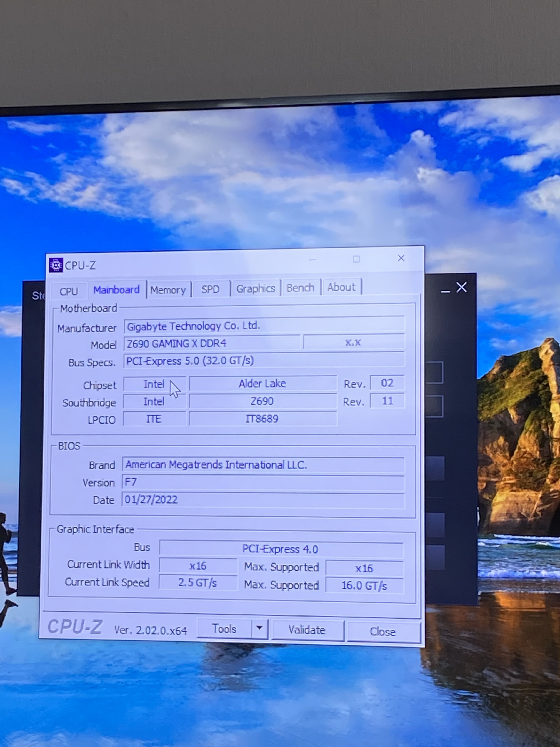Minimize the CPU-Z window
This screenshot has height=747, width=560.
(312, 260)
